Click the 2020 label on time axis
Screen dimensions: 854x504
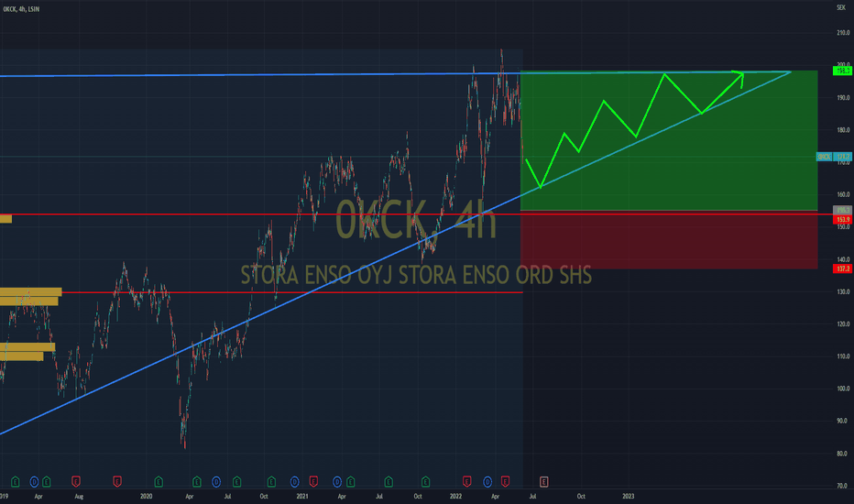coord(146,497)
